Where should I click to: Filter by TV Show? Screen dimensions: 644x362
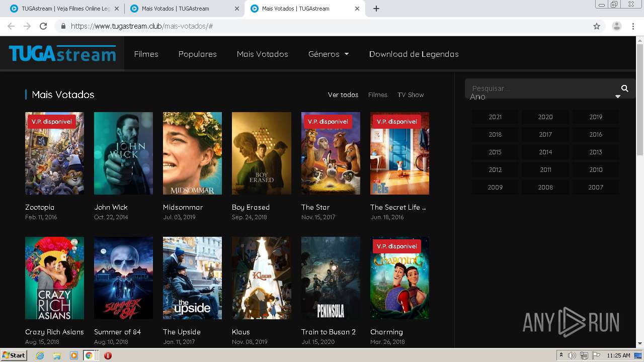[411, 95]
